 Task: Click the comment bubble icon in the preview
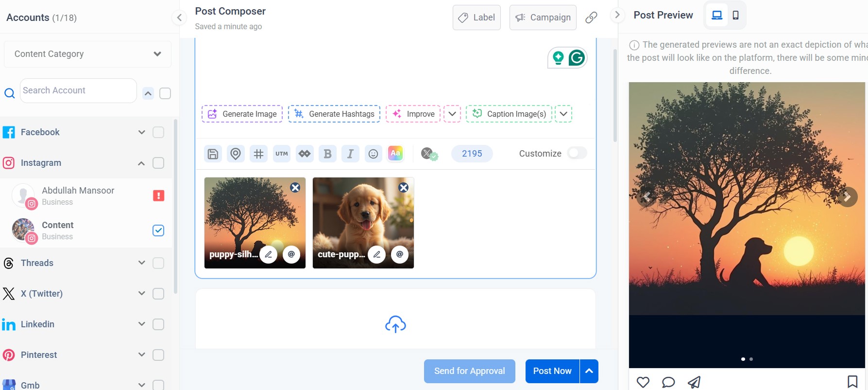668,382
